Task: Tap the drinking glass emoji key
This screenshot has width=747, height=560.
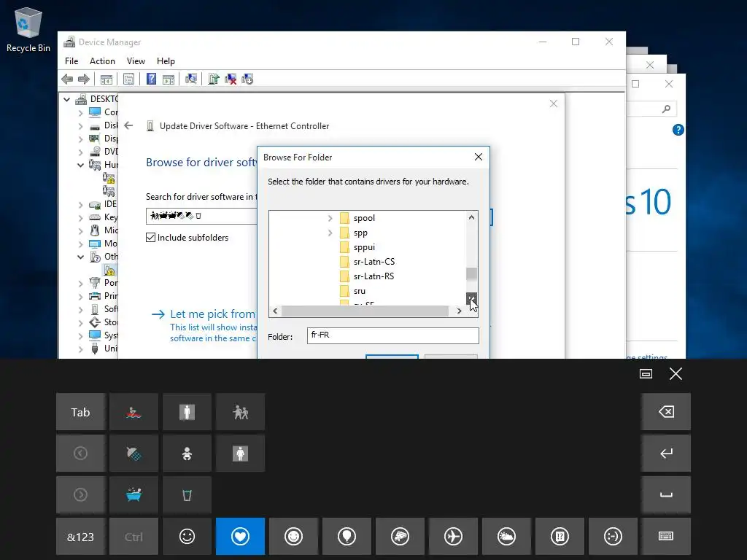Action: (x=187, y=495)
